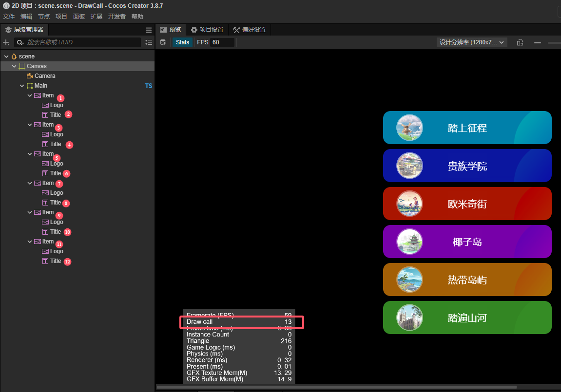Click the 热带岛屿 button
The width and height of the screenshot is (561, 392).
[467, 280]
